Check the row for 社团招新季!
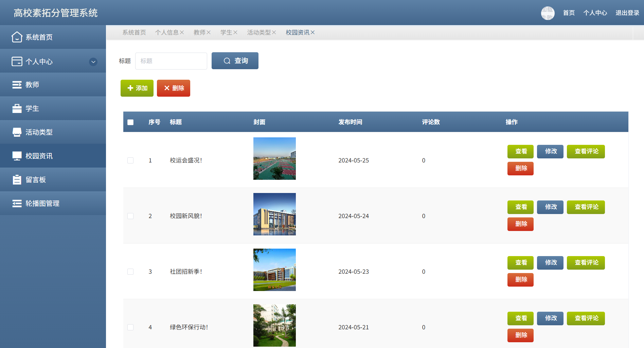Image resolution: width=644 pixels, height=348 pixels. tap(130, 272)
